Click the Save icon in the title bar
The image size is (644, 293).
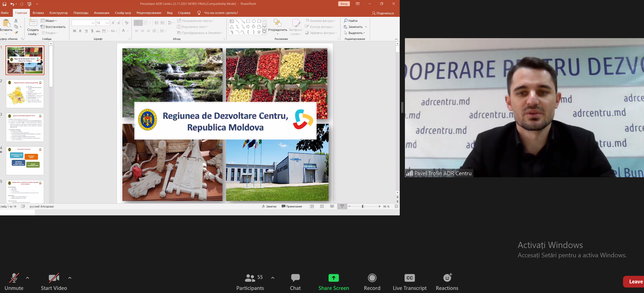tap(4, 4)
